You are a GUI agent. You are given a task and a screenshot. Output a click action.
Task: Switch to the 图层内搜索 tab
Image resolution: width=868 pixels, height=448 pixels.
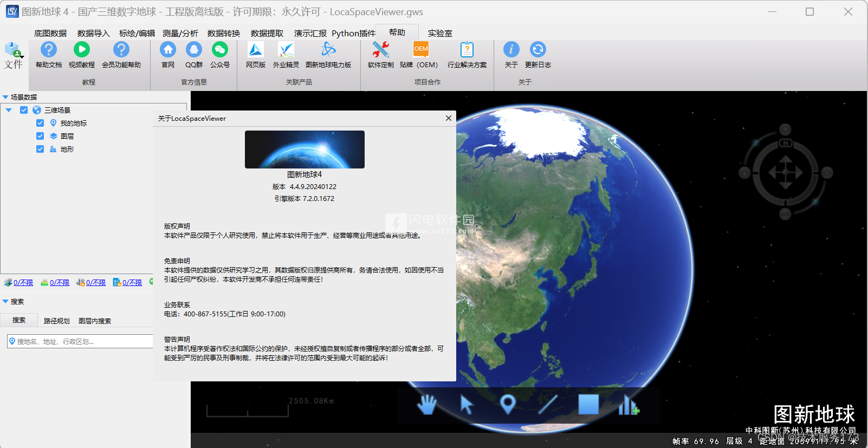tap(95, 321)
